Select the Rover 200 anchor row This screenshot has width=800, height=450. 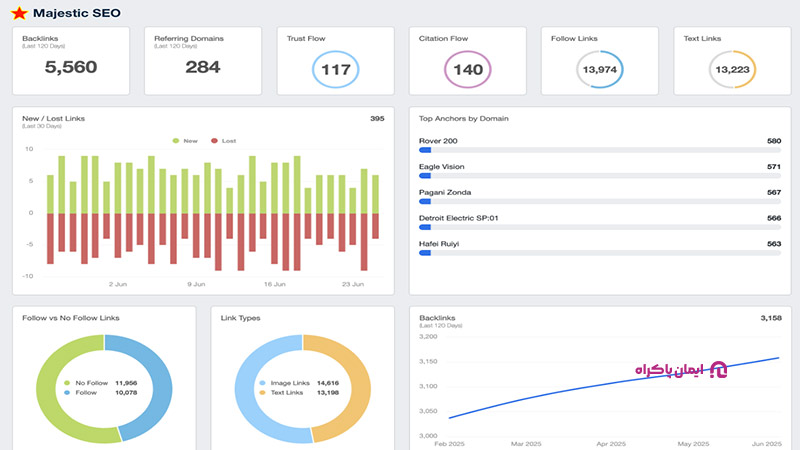(600, 145)
